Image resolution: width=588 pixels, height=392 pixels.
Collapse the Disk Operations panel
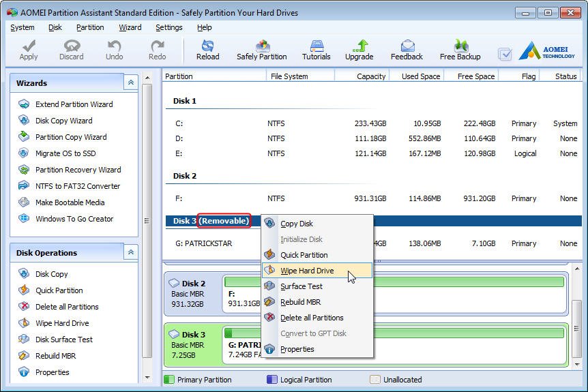click(x=130, y=252)
